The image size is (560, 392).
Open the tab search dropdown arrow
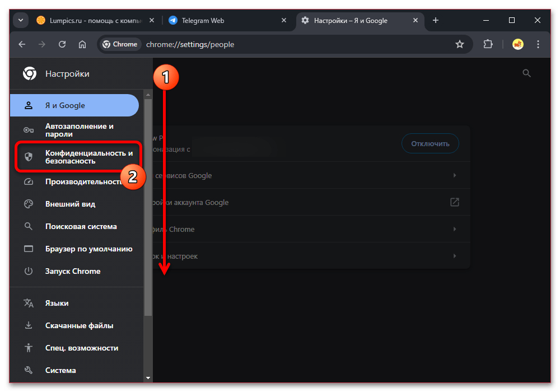coord(21,21)
